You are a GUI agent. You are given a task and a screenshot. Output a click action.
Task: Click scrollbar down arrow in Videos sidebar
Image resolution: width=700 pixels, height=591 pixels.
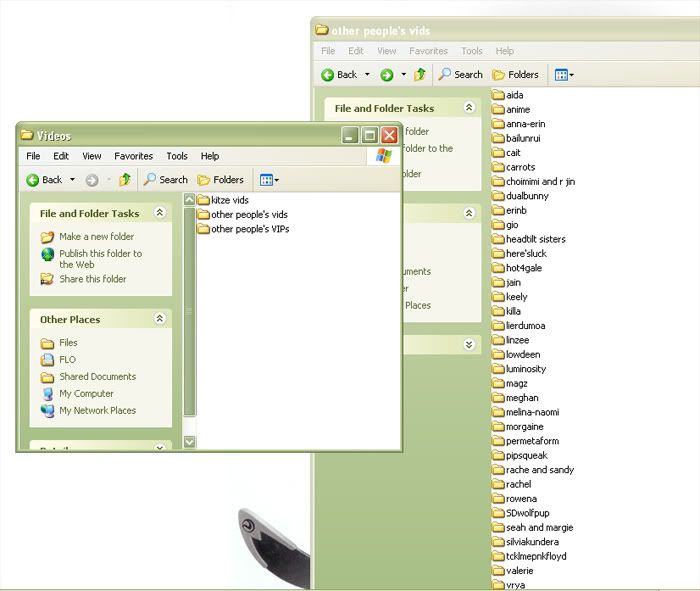189,441
